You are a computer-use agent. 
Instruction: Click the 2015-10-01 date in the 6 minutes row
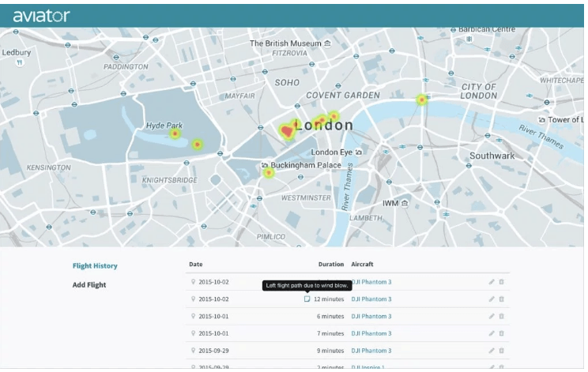coord(213,316)
